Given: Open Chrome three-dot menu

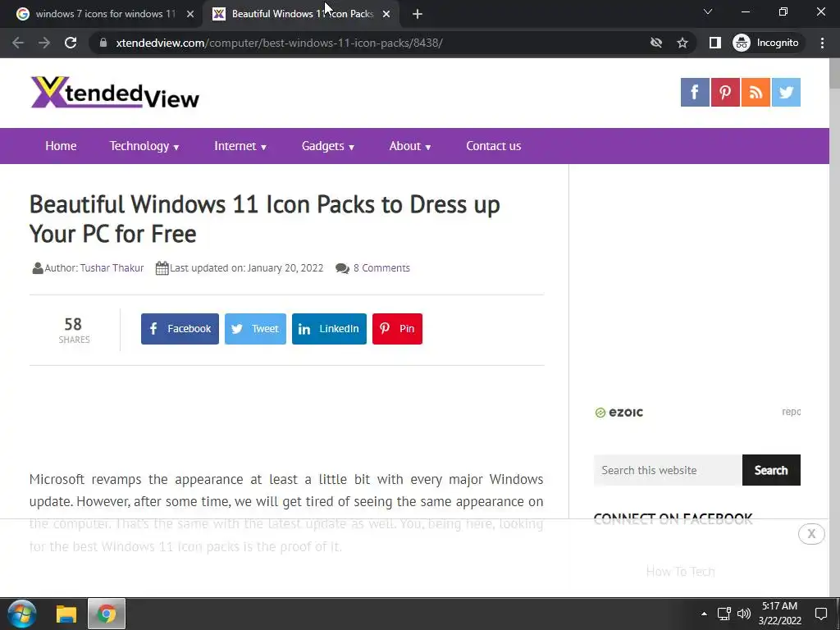Looking at the screenshot, I should coord(822,43).
